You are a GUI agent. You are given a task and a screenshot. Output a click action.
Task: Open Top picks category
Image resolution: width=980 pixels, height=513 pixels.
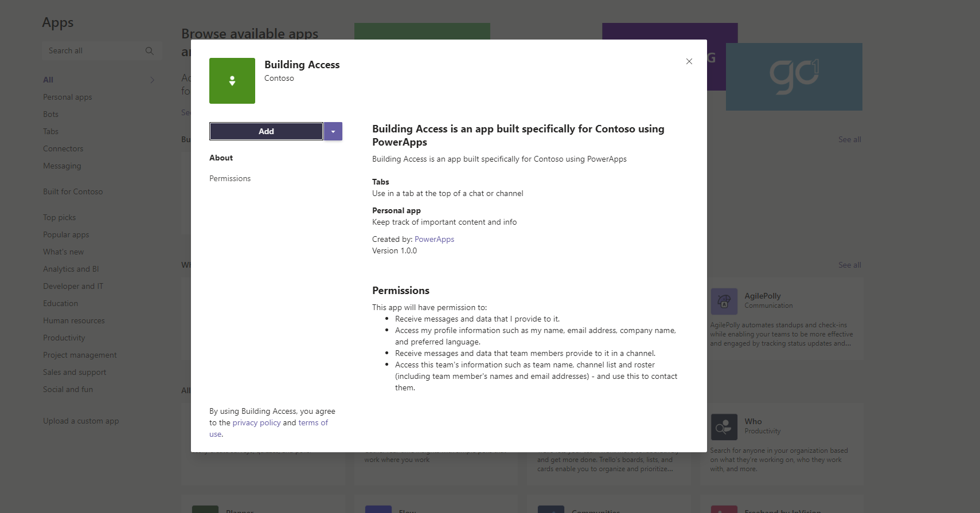(x=59, y=217)
